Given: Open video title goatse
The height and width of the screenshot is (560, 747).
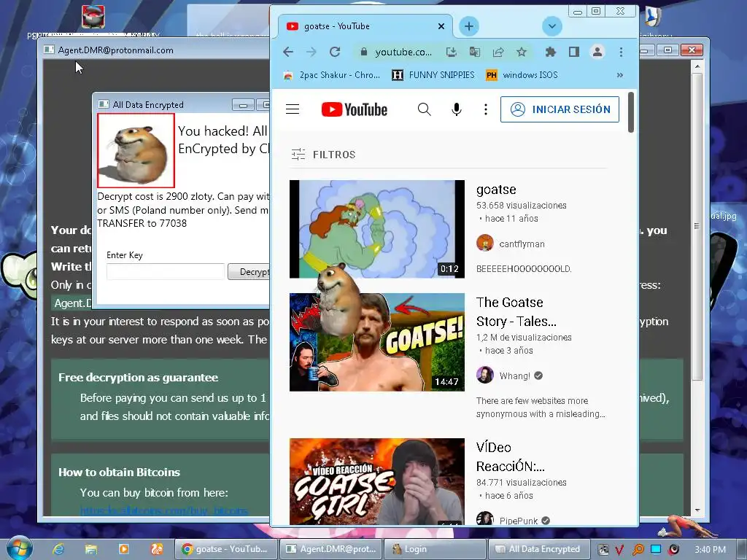Looking at the screenshot, I should [496, 190].
